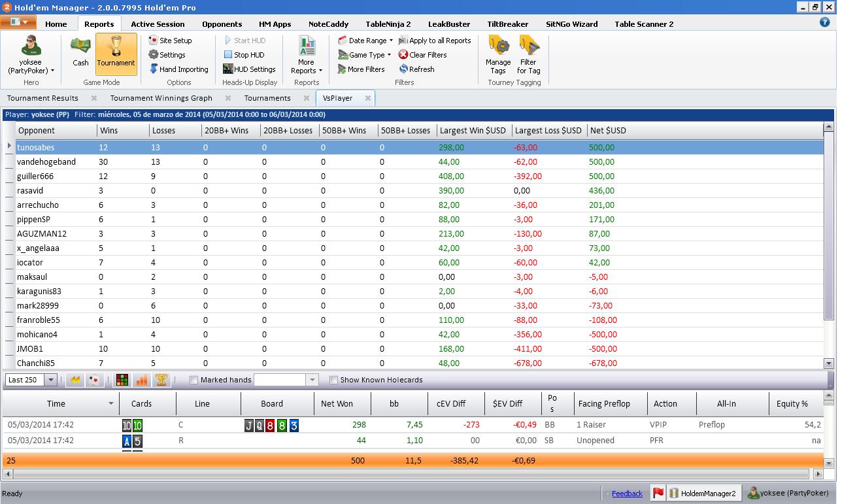
Task: Click the trophy icon in hands toolbar
Action: point(161,380)
